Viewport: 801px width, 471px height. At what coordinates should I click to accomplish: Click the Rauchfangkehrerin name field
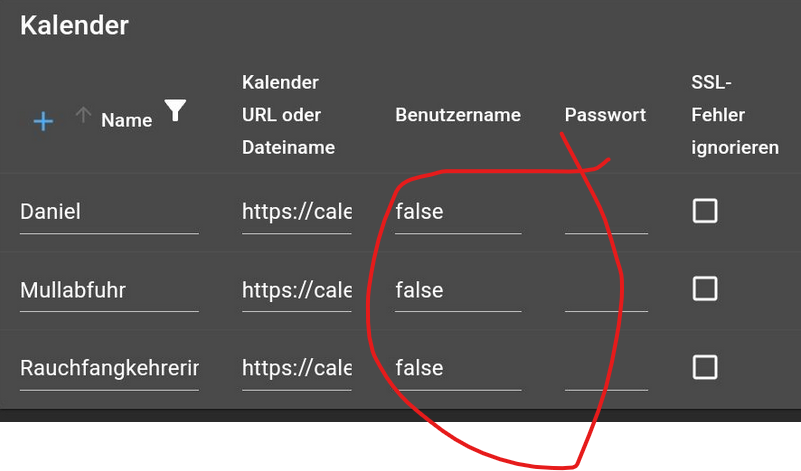[109, 368]
